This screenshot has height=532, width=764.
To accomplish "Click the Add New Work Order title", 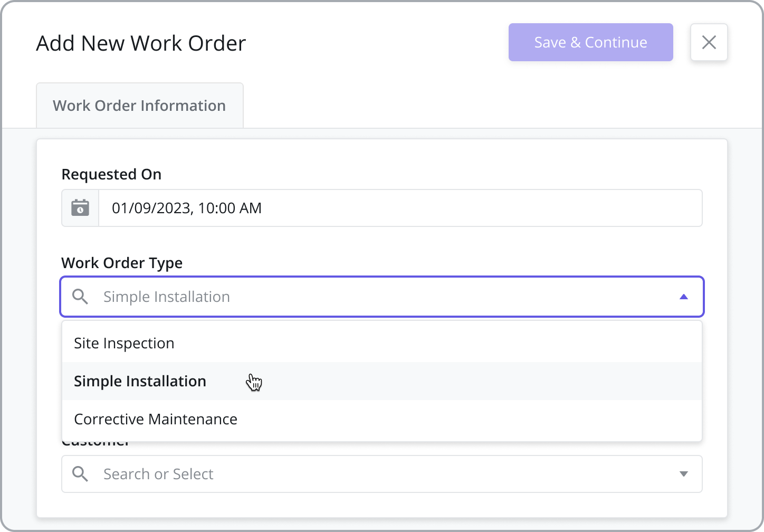I will click(x=140, y=43).
